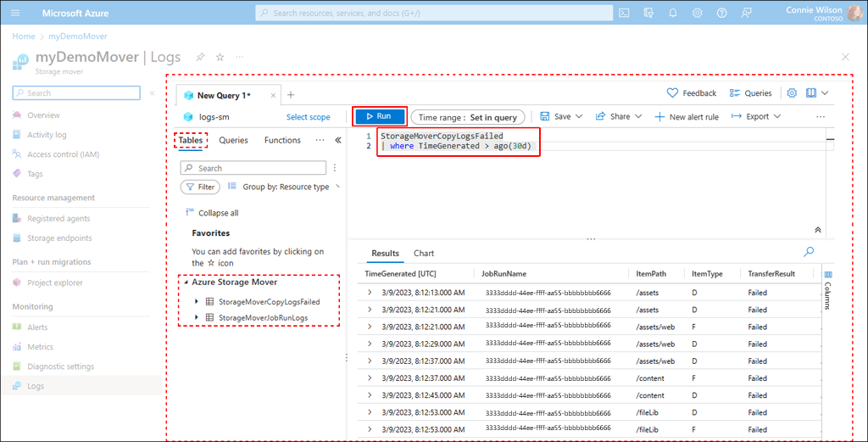The height and width of the screenshot is (442, 868).
Task: Click the resource menu Search box
Action: click(76, 93)
